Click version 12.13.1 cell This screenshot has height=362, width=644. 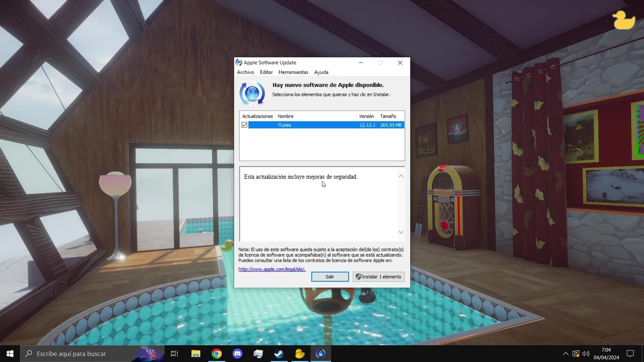click(x=367, y=125)
